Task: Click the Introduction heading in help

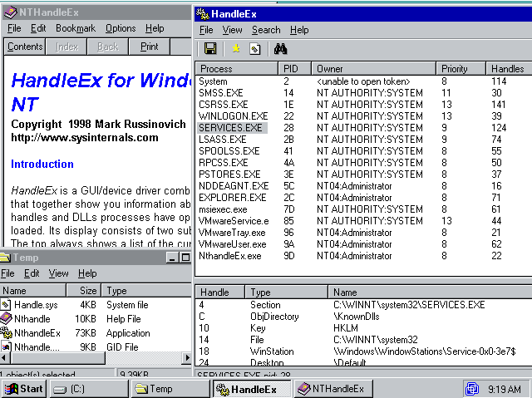Action: (42, 164)
